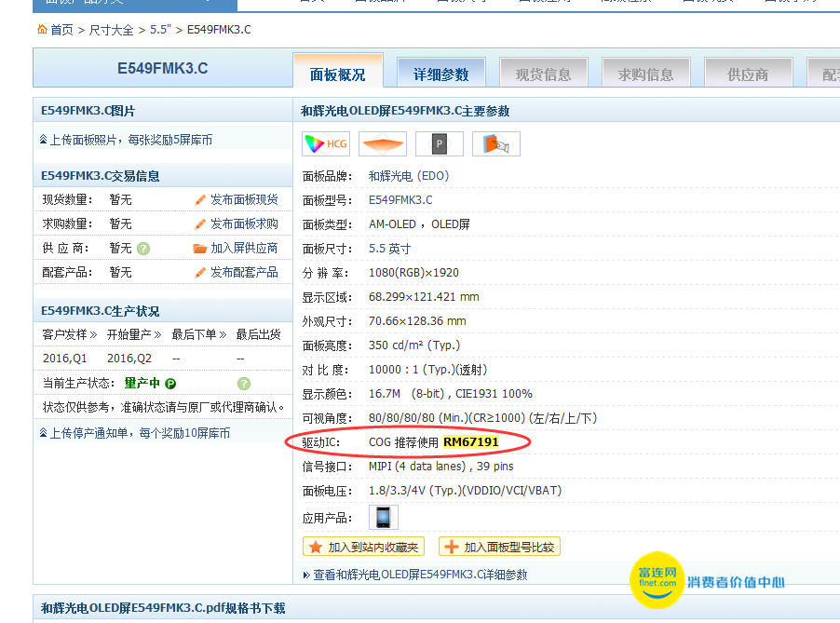Click the pencil icon beside 发布配套产品
Image resolution: width=840 pixels, height=623 pixels.
pyautogui.click(x=200, y=272)
